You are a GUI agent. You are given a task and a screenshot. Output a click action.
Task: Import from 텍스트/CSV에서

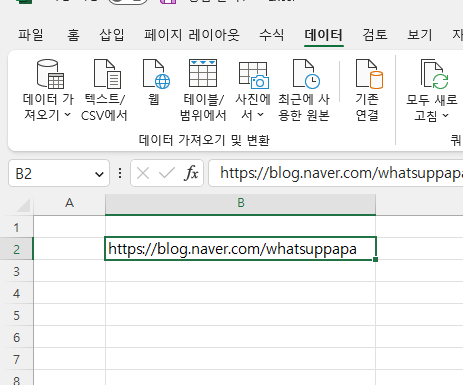(x=104, y=90)
